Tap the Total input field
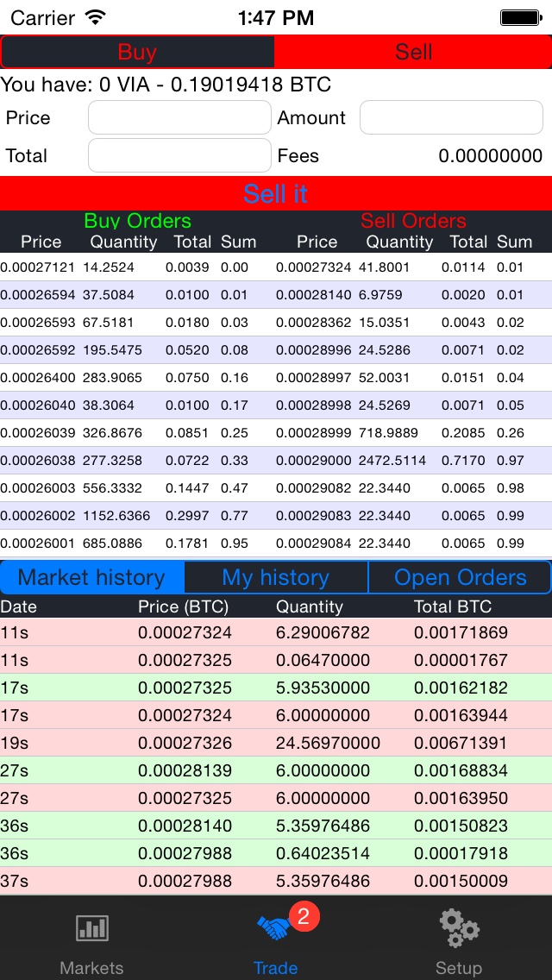Screen dimensions: 552x980 (x=179, y=156)
